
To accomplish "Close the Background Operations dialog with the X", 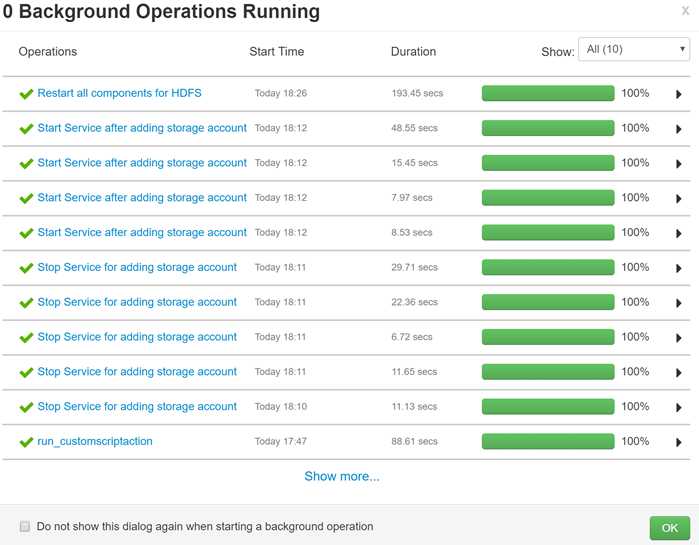I will (x=685, y=11).
